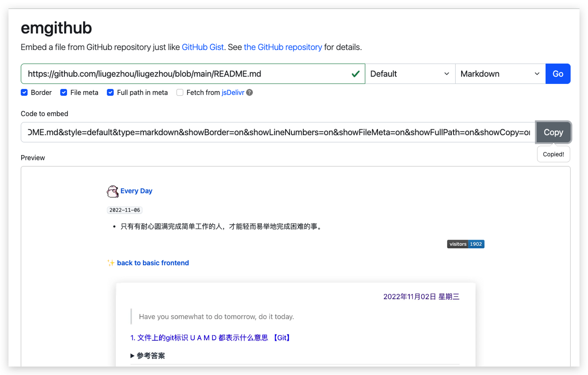Click the Code to embed label

pyautogui.click(x=44, y=114)
